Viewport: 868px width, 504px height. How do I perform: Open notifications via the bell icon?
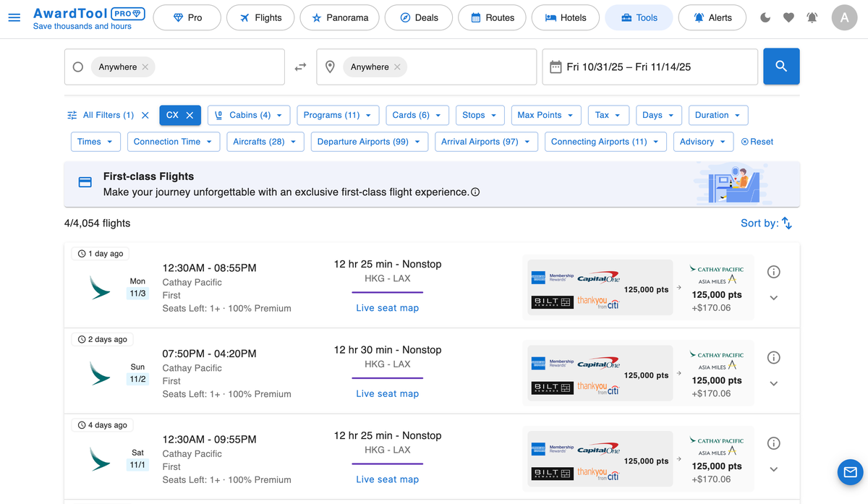pos(812,17)
